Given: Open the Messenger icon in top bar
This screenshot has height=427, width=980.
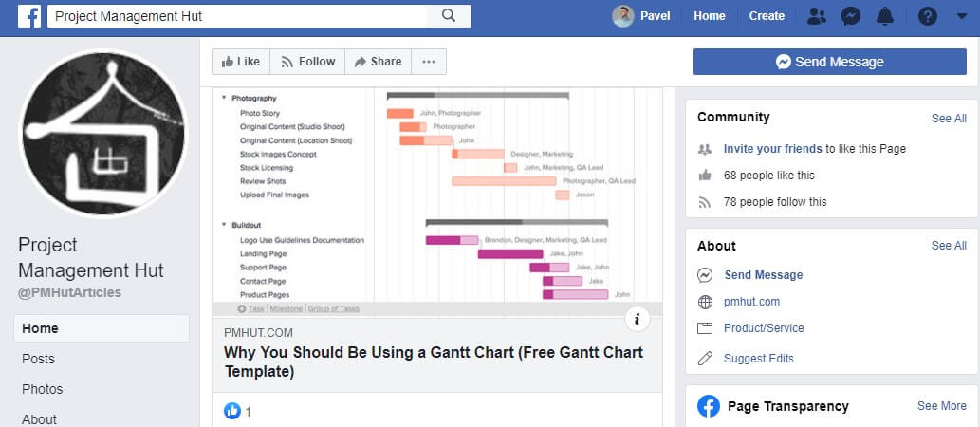Looking at the screenshot, I should 851,16.
